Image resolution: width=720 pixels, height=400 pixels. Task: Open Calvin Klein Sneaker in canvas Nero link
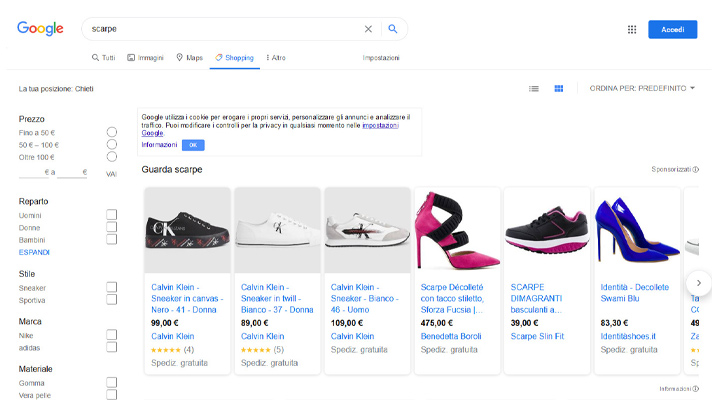point(187,299)
